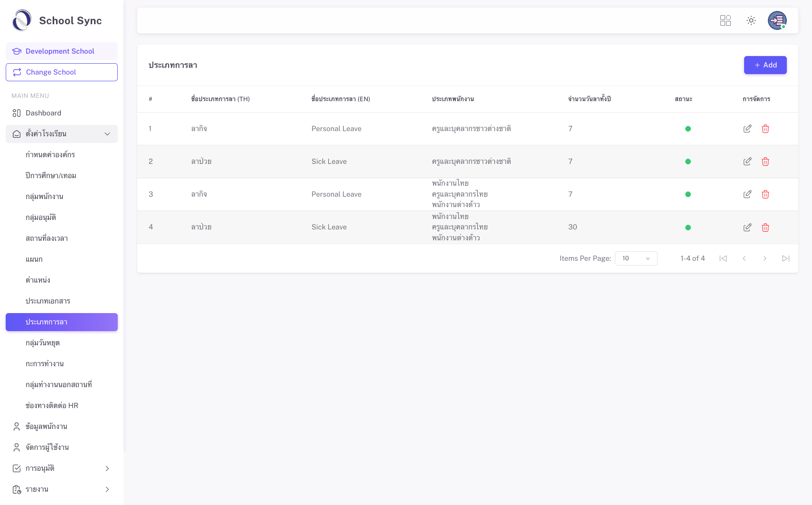Go to next page arrow
The width and height of the screenshot is (812, 505).
(x=765, y=258)
